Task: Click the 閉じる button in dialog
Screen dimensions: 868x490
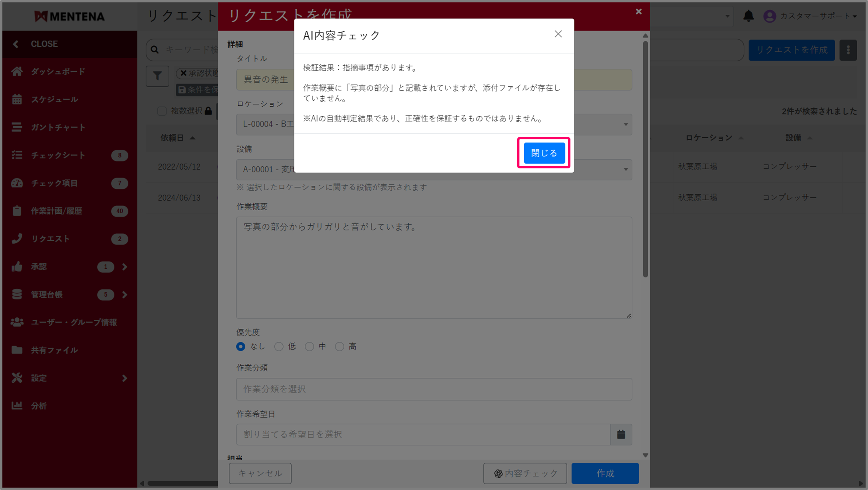Action: tap(544, 153)
